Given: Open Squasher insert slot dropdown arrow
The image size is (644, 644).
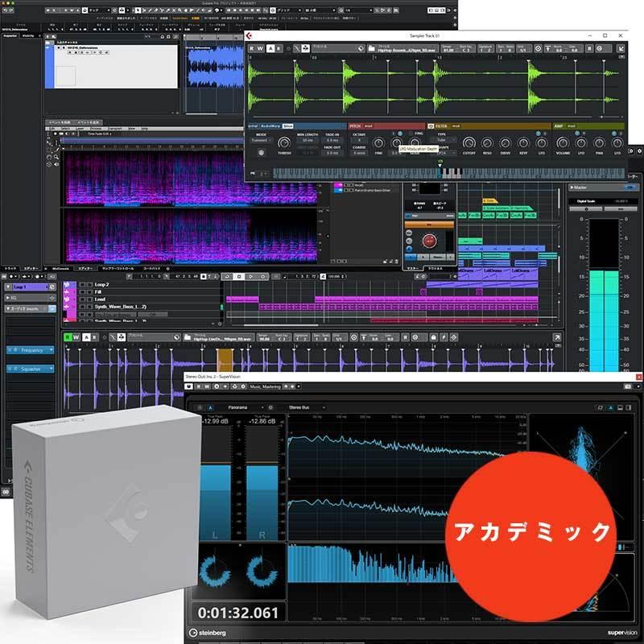Looking at the screenshot, I should pyautogui.click(x=52, y=369).
